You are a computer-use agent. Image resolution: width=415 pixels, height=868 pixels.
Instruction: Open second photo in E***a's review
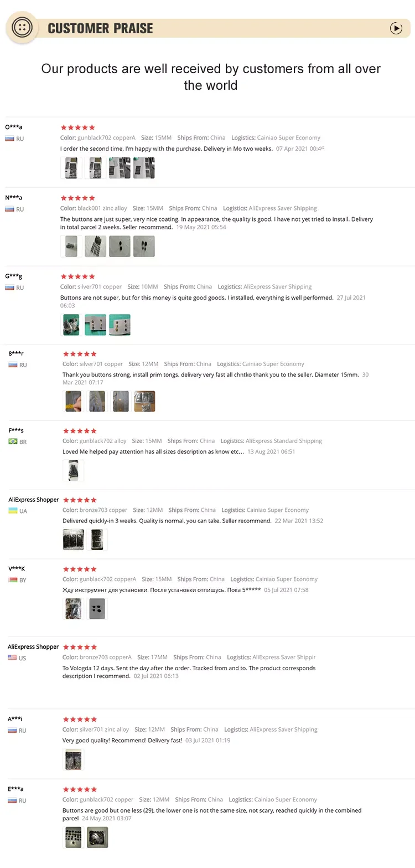(x=97, y=838)
